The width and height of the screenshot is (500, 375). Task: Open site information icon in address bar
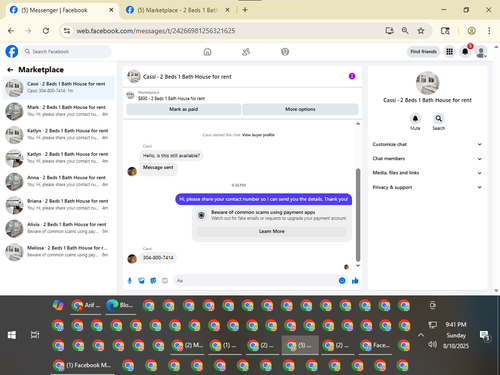click(x=67, y=31)
